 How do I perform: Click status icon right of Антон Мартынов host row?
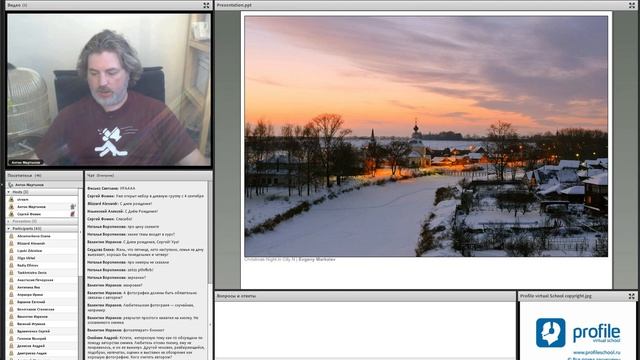(73, 207)
